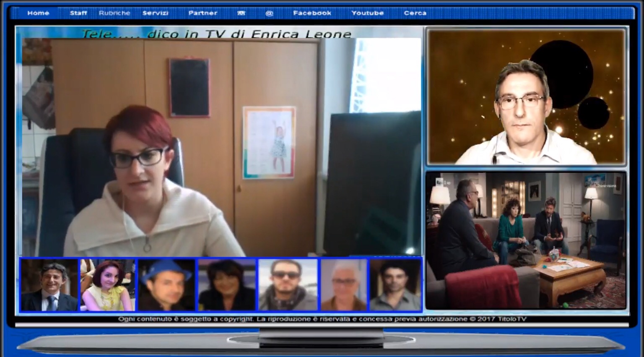The height and width of the screenshot is (357, 644).
Task: Choose the thumbnail of man wearing blue hat
Action: point(166,285)
